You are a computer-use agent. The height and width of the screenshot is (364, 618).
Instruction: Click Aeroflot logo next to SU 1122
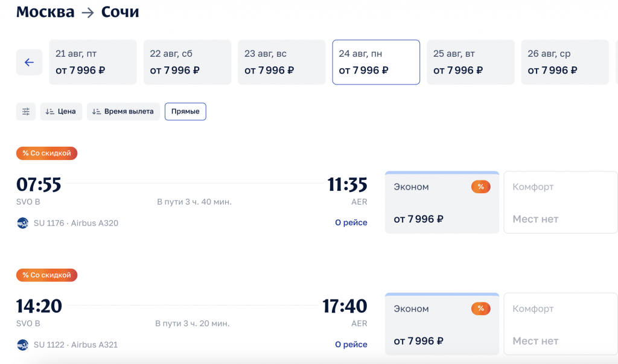[x=23, y=345]
